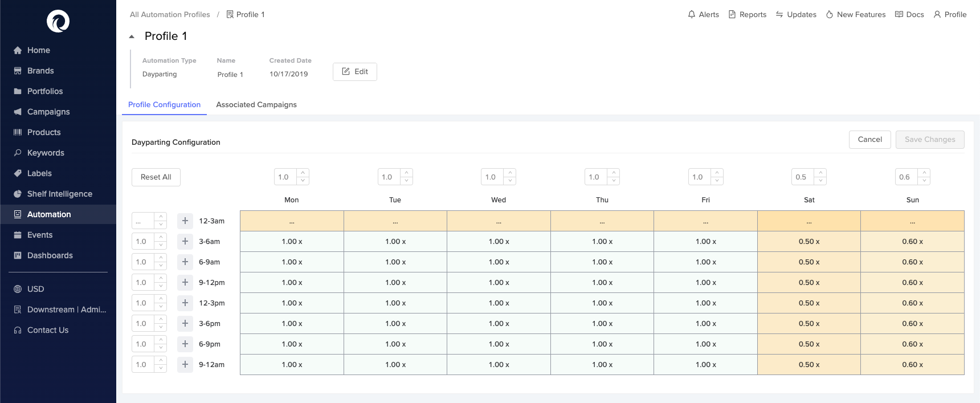Decrease the Sun multiplier stepper
Image resolution: width=980 pixels, height=403 pixels.
click(924, 181)
